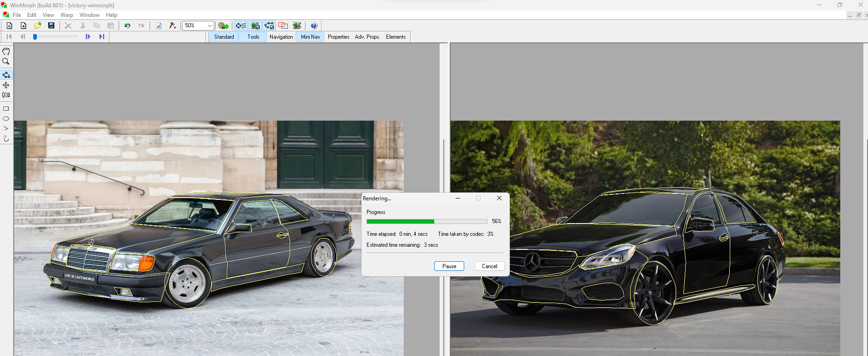Click the Redo arrow icon

(141, 25)
